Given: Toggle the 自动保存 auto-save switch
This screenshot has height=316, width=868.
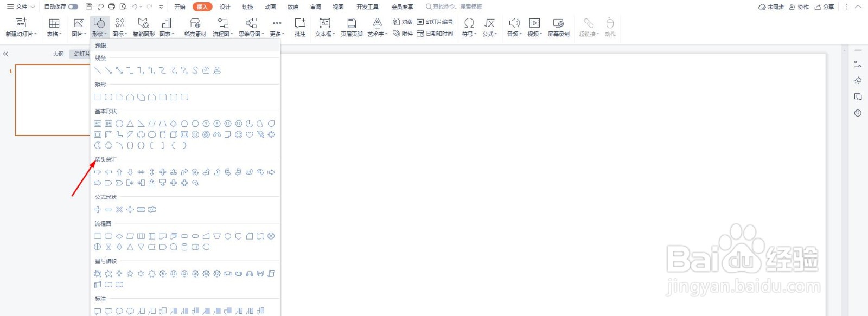Looking at the screenshot, I should 73,7.
